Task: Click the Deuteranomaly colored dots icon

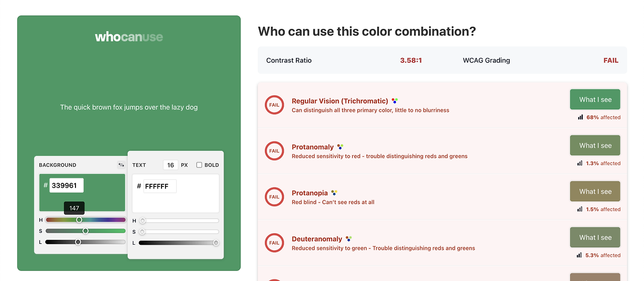Action: coord(348,239)
